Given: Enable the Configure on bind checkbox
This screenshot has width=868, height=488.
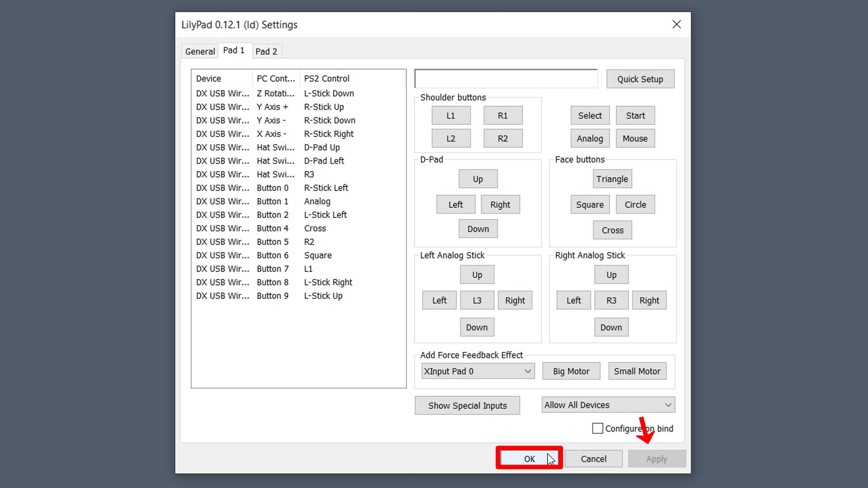Looking at the screenshot, I should pos(598,428).
